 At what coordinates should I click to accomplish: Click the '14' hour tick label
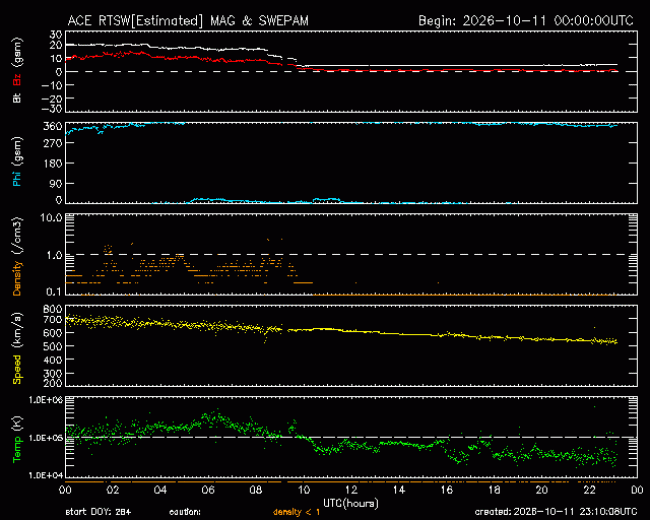pos(399,490)
